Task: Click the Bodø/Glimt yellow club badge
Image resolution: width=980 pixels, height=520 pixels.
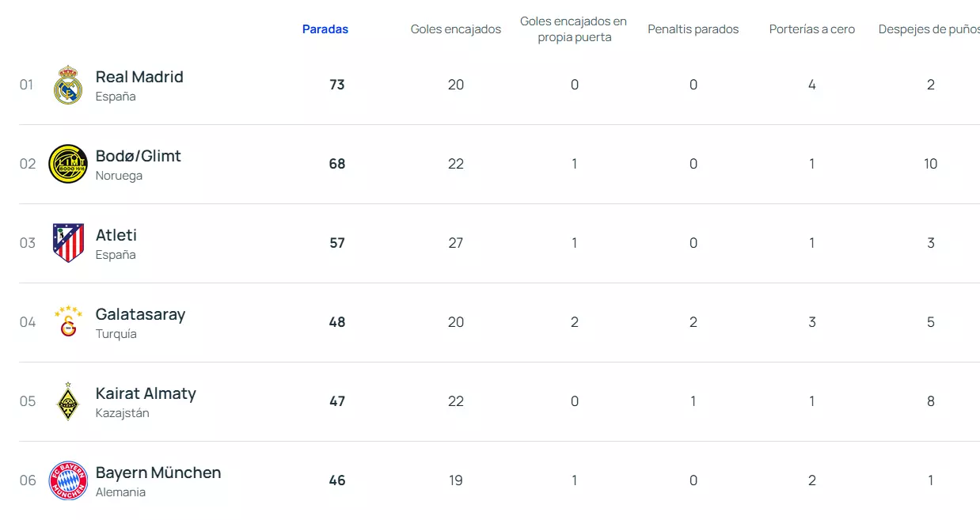Action: point(68,164)
